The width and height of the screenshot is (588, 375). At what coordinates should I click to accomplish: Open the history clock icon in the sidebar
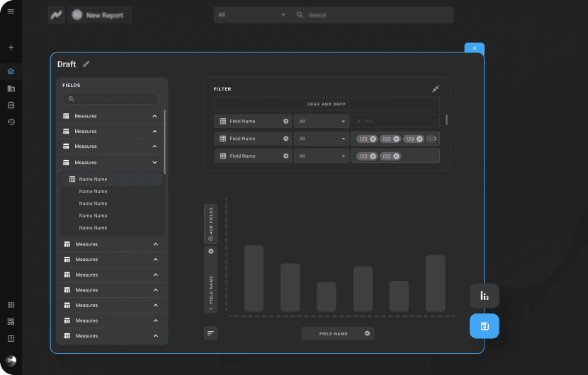[x=11, y=122]
